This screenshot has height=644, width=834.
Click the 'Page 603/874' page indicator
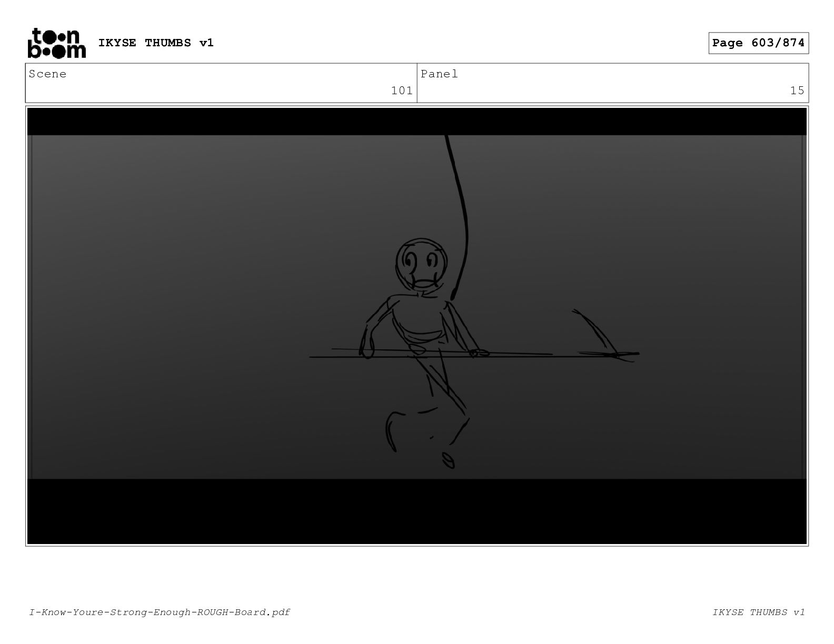[758, 43]
